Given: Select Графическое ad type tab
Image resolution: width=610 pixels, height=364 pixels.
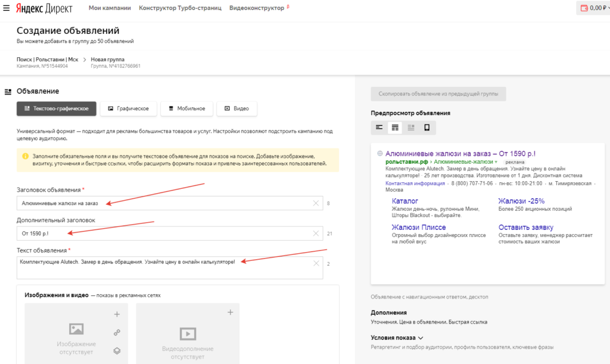Looking at the screenshot, I should [129, 108].
